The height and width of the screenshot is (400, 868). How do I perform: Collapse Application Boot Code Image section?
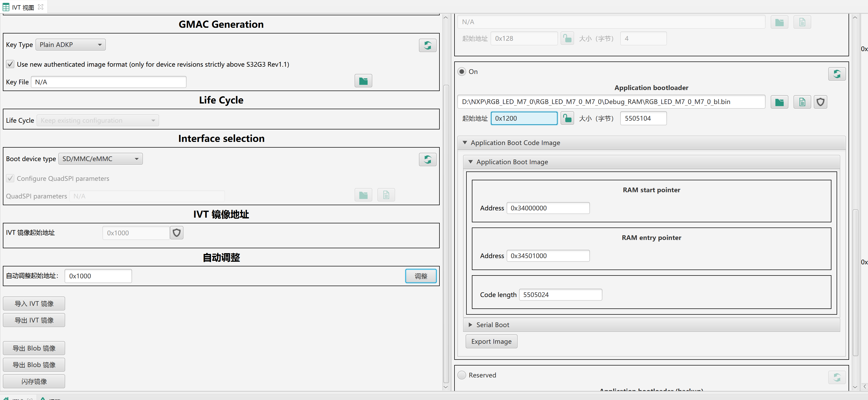(x=465, y=143)
